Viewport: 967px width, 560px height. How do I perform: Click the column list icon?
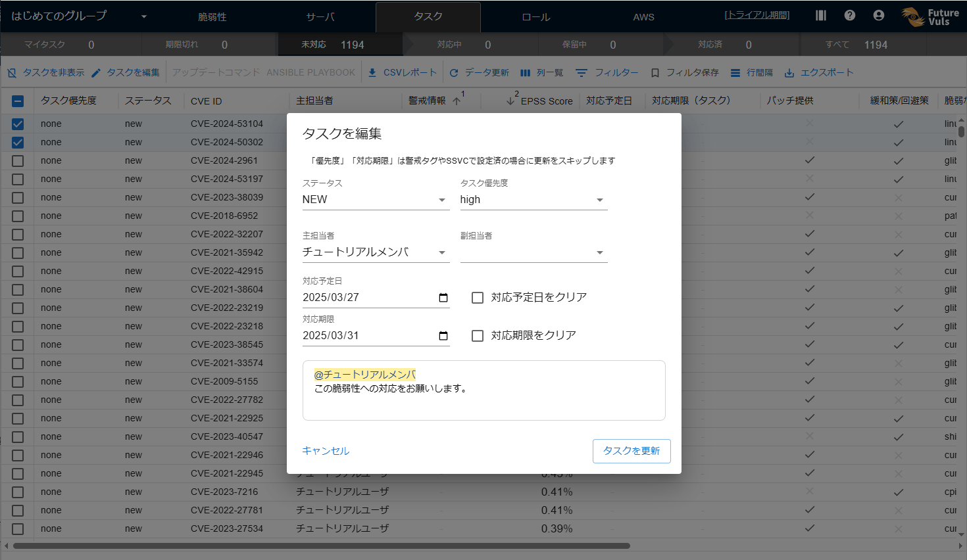pos(525,73)
